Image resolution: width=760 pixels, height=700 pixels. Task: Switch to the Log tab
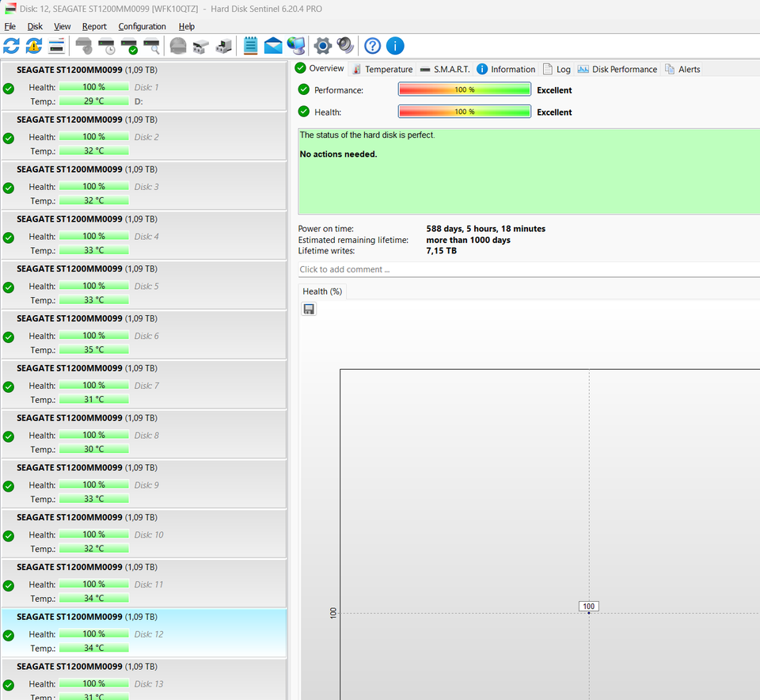557,70
